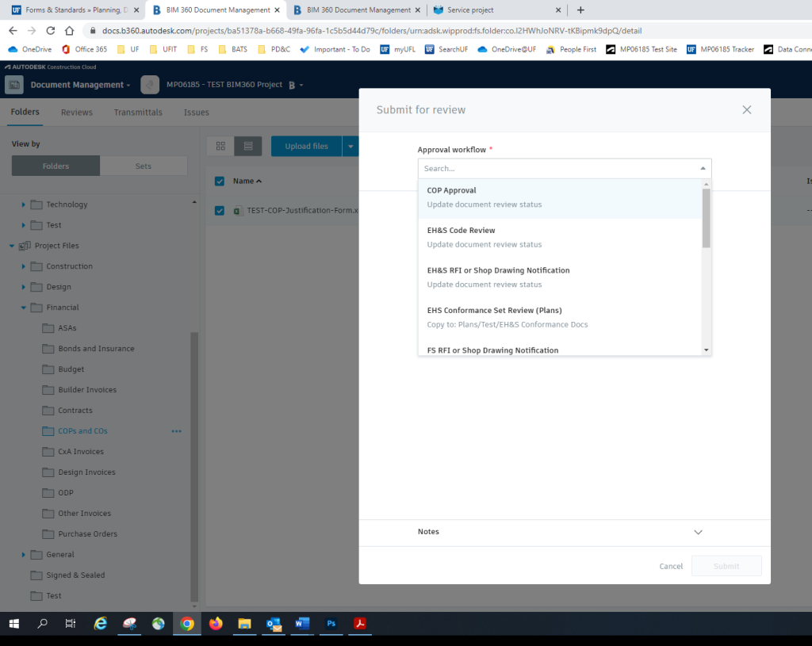Click the Submit button
This screenshot has width=812, height=646.
(726, 566)
